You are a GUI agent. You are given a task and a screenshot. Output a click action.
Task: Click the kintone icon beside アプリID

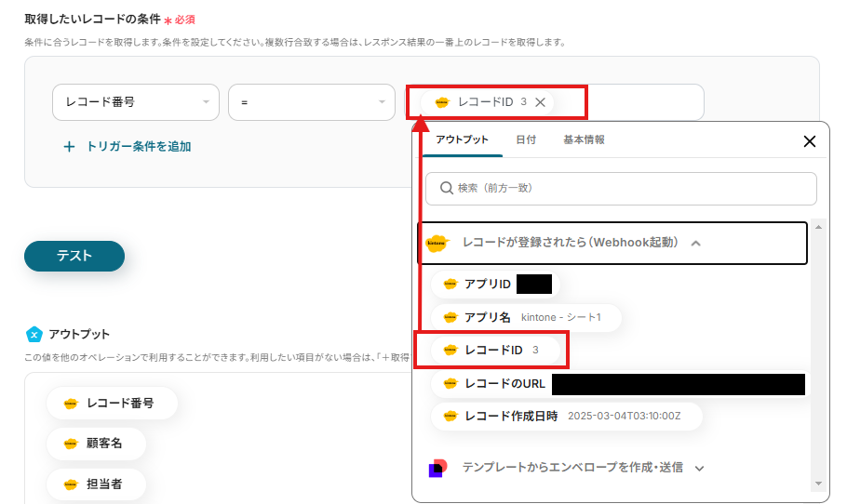450,284
